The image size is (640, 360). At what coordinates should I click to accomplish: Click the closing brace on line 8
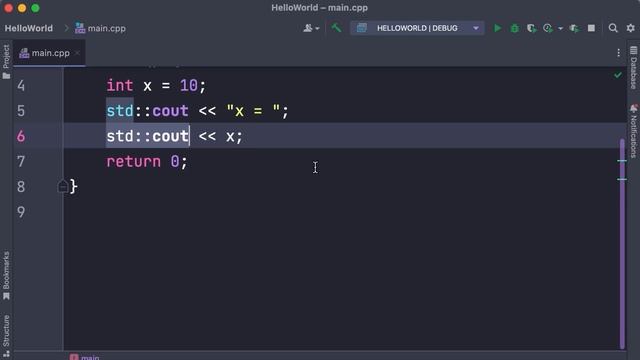pyautogui.click(x=73, y=187)
